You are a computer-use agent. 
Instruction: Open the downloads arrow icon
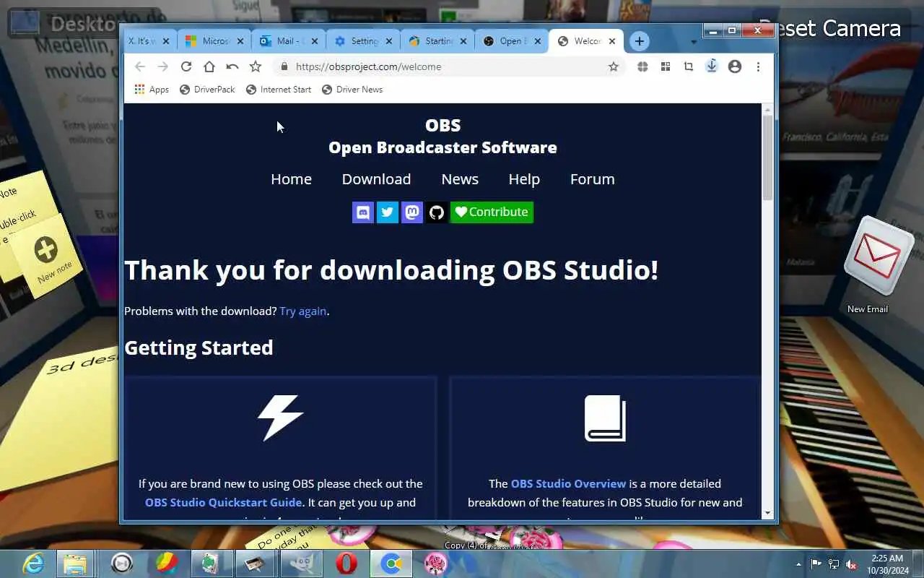click(x=712, y=66)
